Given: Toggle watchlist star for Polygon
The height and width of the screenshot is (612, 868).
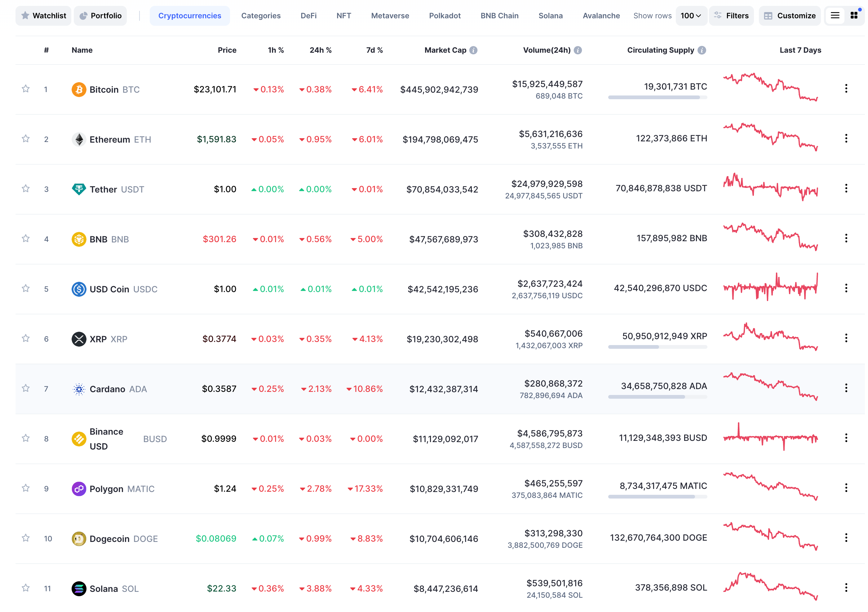Looking at the screenshot, I should (26, 488).
